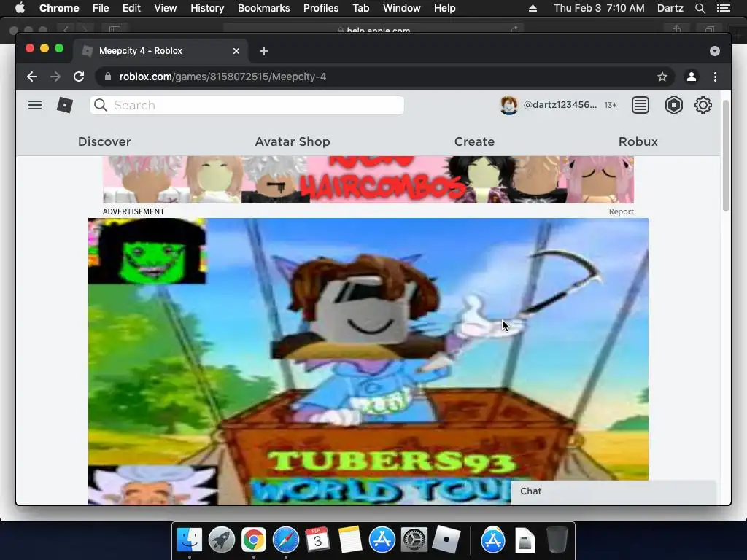The height and width of the screenshot is (560, 747).
Task: Open the Chat panel
Action: (614, 491)
